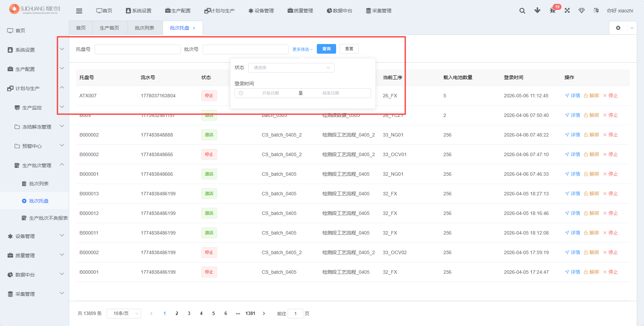Screen dimensions: 644x326
Task: Open top menu 计划与生产
Action: coord(219,11)
